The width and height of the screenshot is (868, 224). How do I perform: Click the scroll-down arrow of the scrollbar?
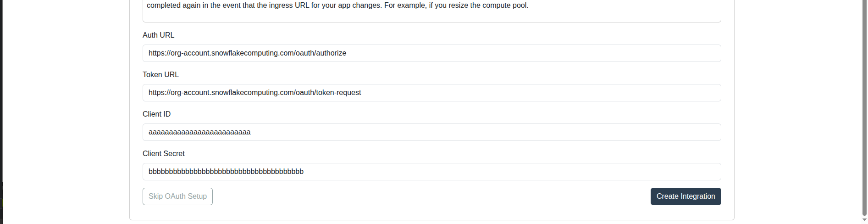[x=864, y=220]
